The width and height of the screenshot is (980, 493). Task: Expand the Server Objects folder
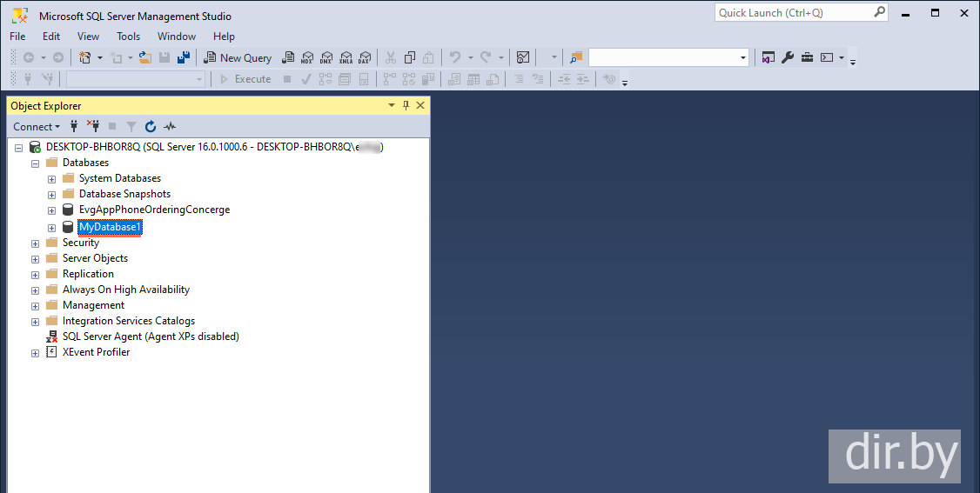35,259
